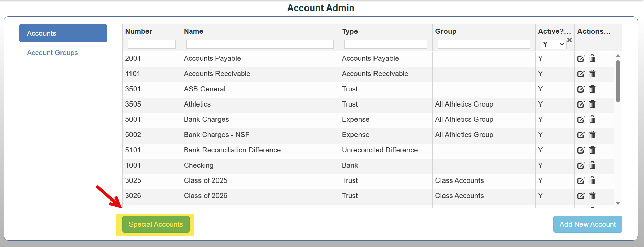Click Add New Account button
The height and width of the screenshot is (247, 644).
coord(588,224)
